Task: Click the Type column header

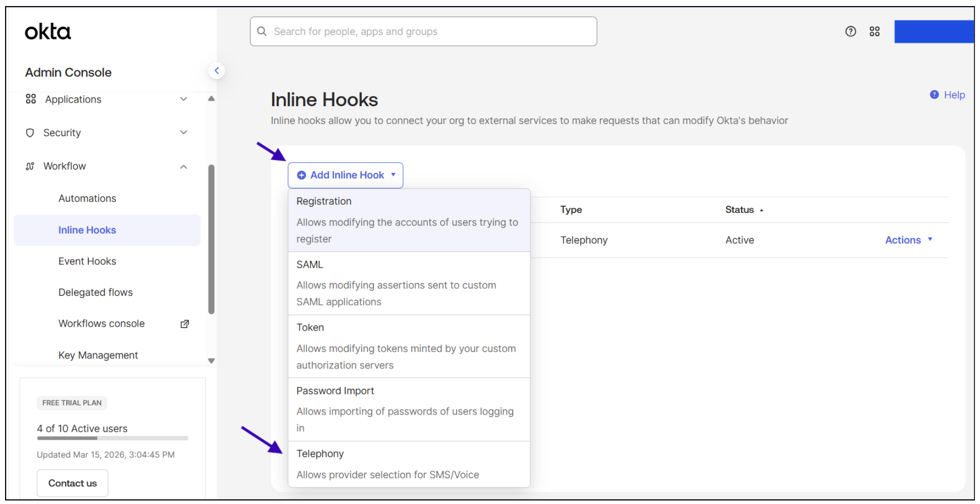Action: (x=571, y=210)
